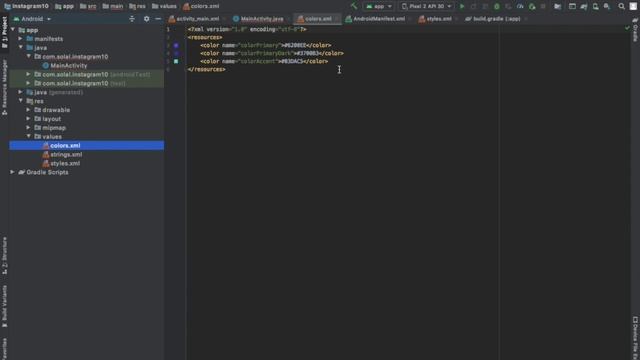The width and height of the screenshot is (640, 360).
Task: Open the Project Structure folder icon
Action: click(558, 6)
